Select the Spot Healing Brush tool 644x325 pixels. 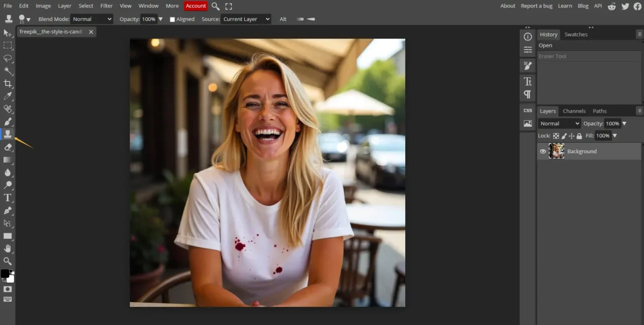8,109
